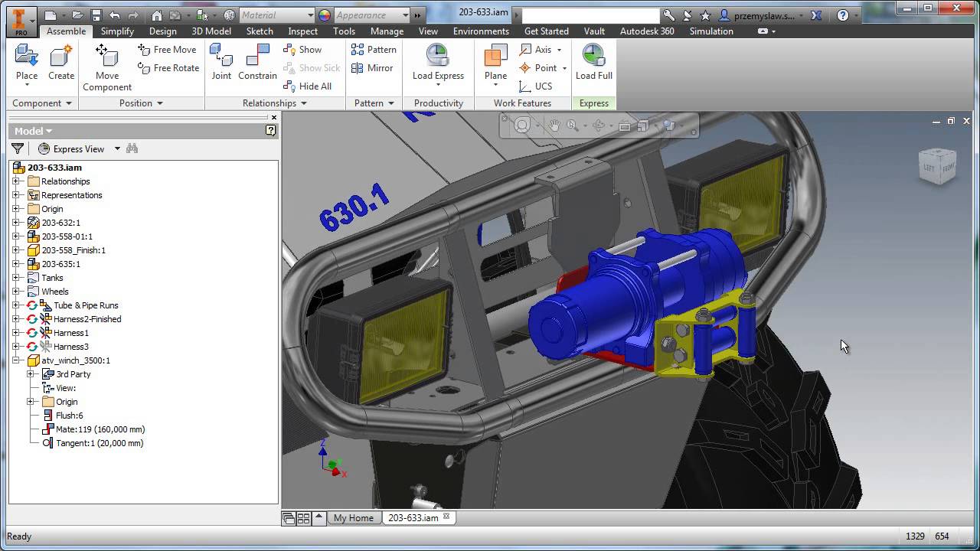Switch to the 3D Model tab
The width and height of the screenshot is (980, 551).
[x=211, y=31]
